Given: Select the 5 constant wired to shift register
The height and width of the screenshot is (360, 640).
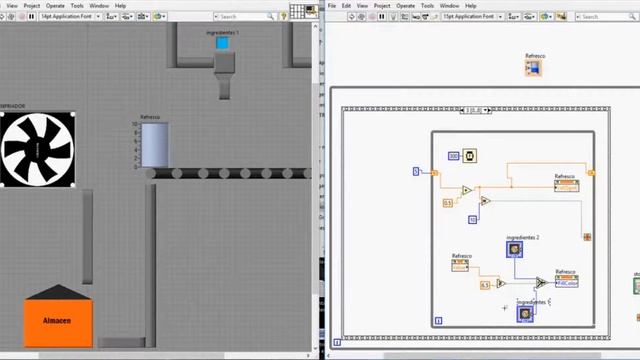Looking at the screenshot, I should pos(416,171).
